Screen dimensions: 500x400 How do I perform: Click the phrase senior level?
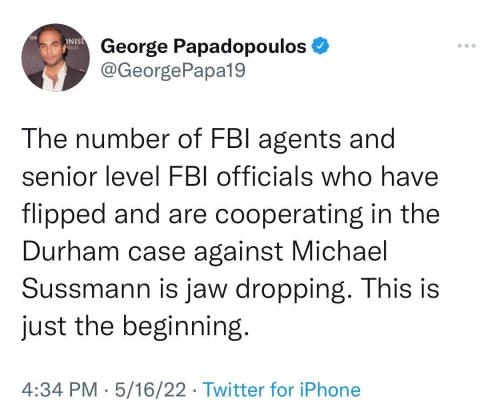tap(91, 177)
